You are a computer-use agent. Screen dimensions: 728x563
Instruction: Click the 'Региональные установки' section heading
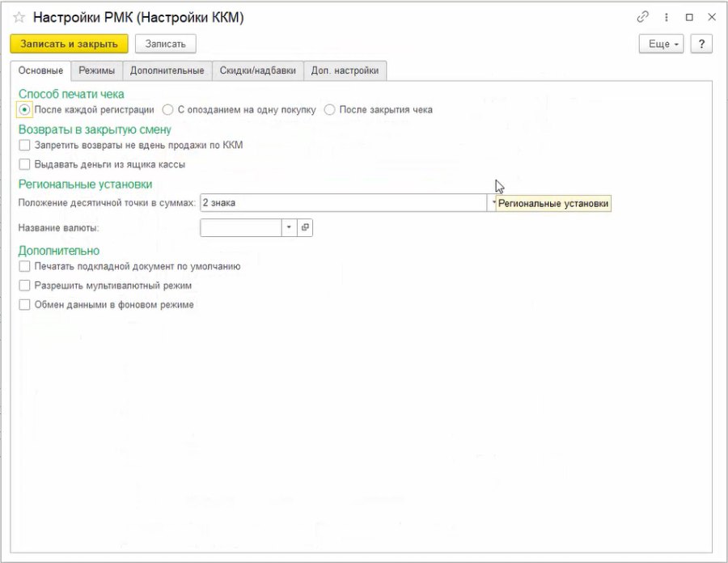86,184
